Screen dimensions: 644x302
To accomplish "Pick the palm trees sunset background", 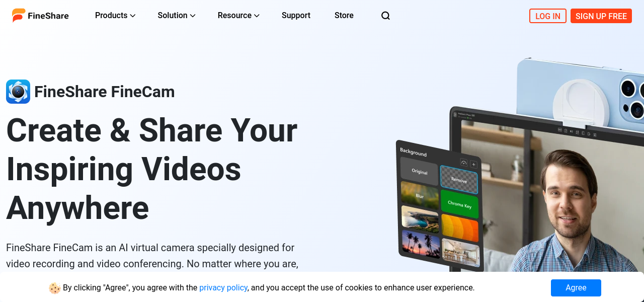I will pos(420,245).
